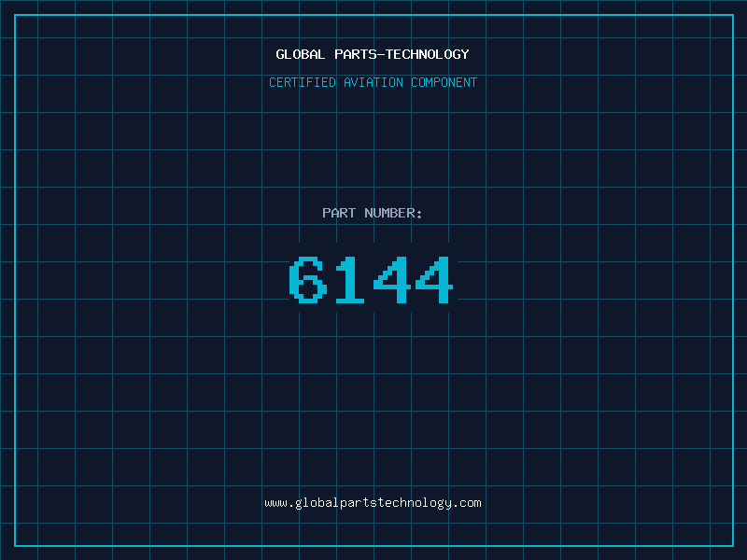Viewport: 747px width, 560px height.
Task: Open the www.globalpartstechnology.com link
Action: (x=373, y=503)
